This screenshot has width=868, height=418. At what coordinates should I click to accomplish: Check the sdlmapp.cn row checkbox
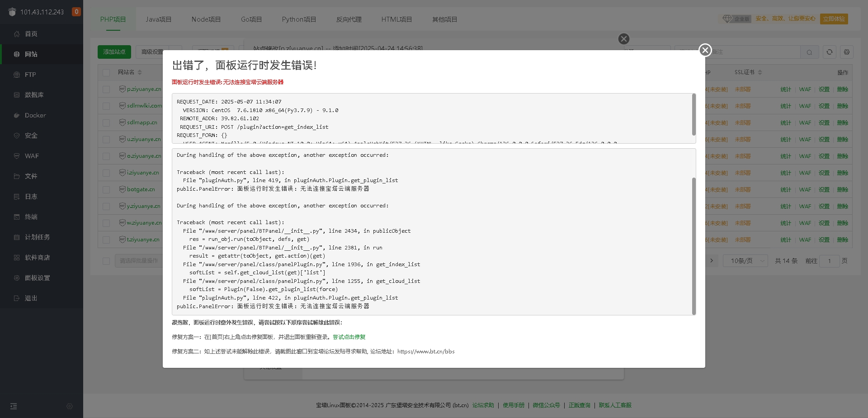106,123
